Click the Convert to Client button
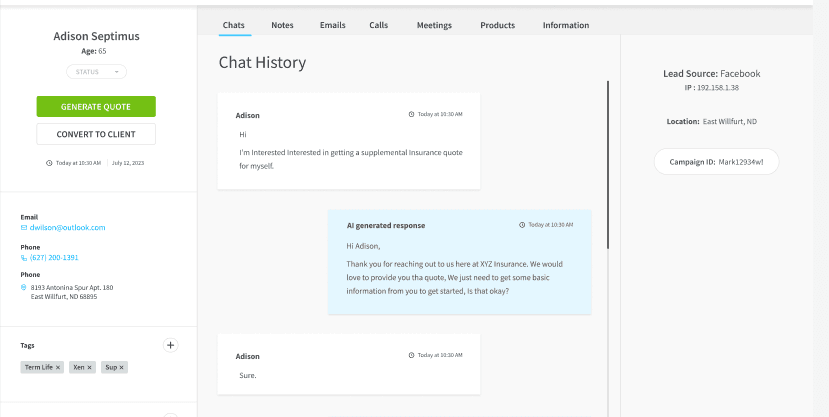 (96, 134)
